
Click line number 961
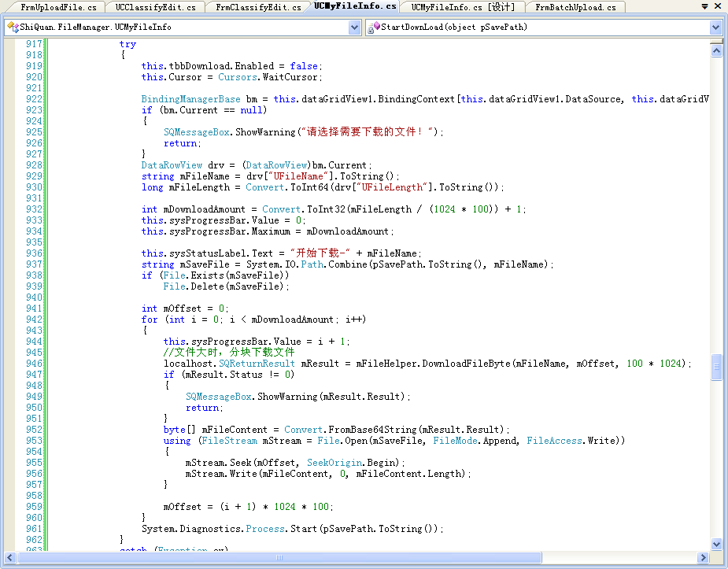[x=34, y=529]
